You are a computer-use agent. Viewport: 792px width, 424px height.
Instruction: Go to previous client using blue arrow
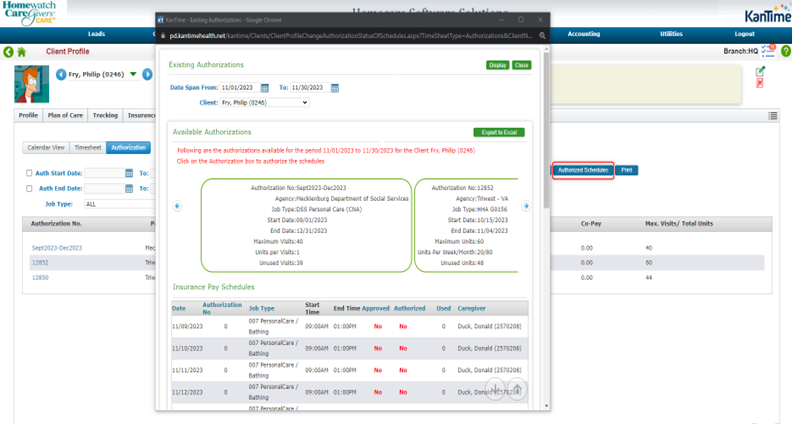point(61,74)
